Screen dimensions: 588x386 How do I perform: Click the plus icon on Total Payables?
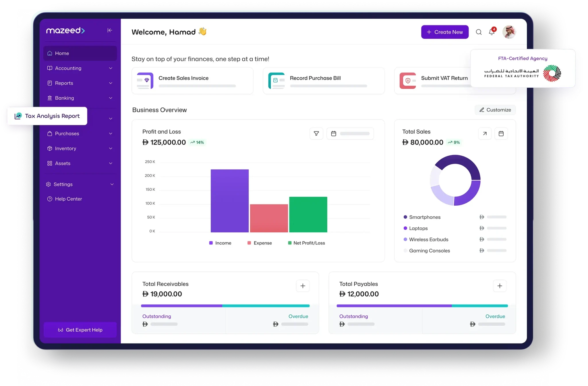(x=500, y=286)
